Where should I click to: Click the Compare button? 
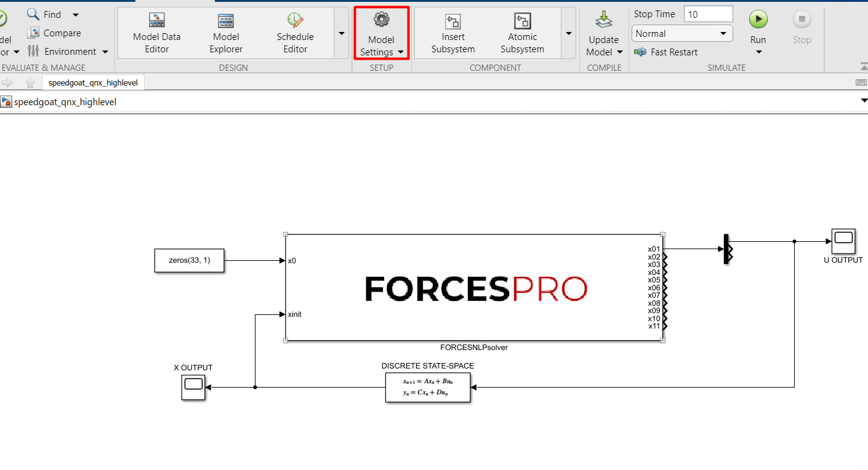[x=55, y=33]
